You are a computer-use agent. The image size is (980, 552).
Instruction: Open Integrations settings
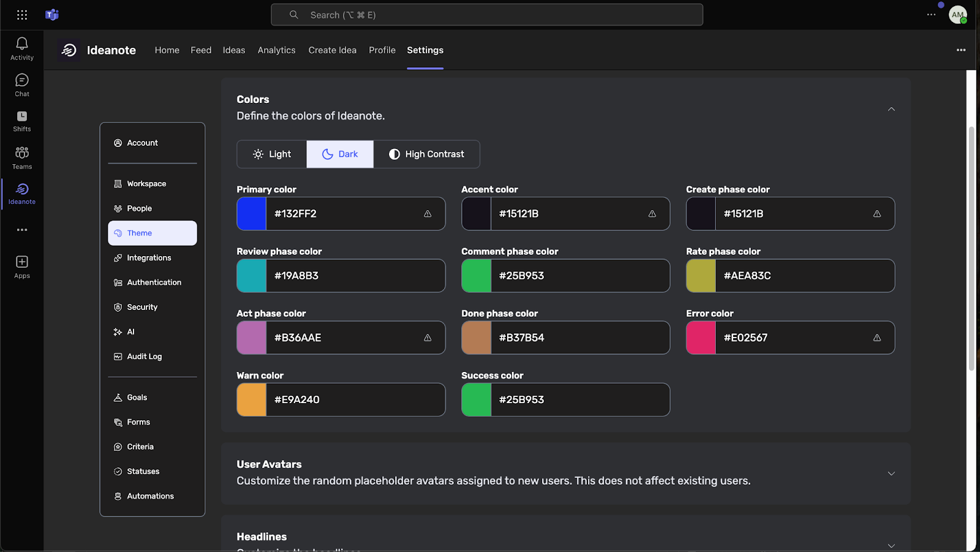click(x=153, y=258)
